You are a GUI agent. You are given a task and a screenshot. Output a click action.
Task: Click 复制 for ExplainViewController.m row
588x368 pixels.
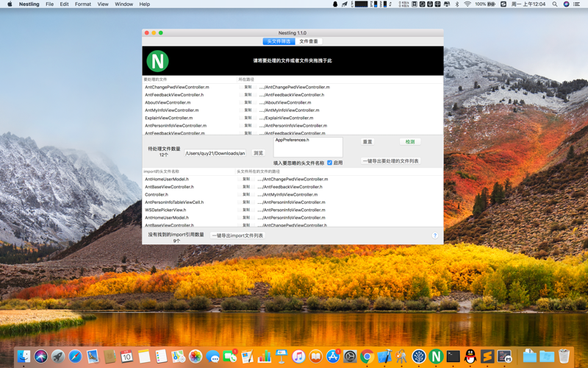[248, 118]
